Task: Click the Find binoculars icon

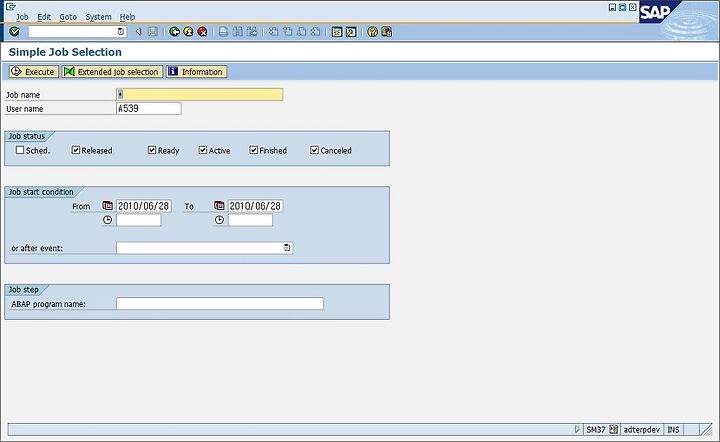Action: (x=237, y=32)
